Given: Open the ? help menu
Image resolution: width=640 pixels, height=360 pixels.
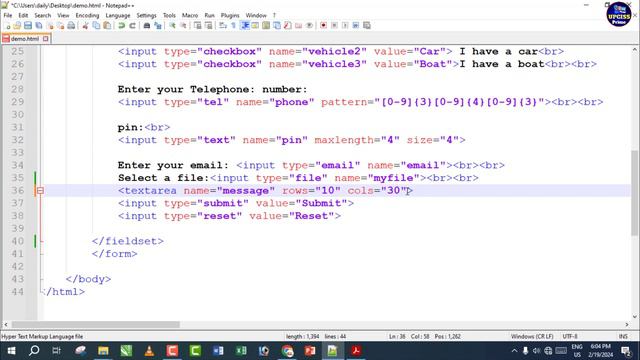Looking at the screenshot, I should (274, 15).
